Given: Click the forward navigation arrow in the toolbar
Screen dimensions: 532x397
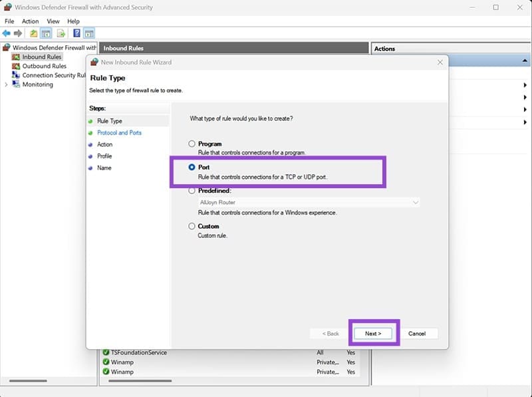Looking at the screenshot, I should [18, 33].
